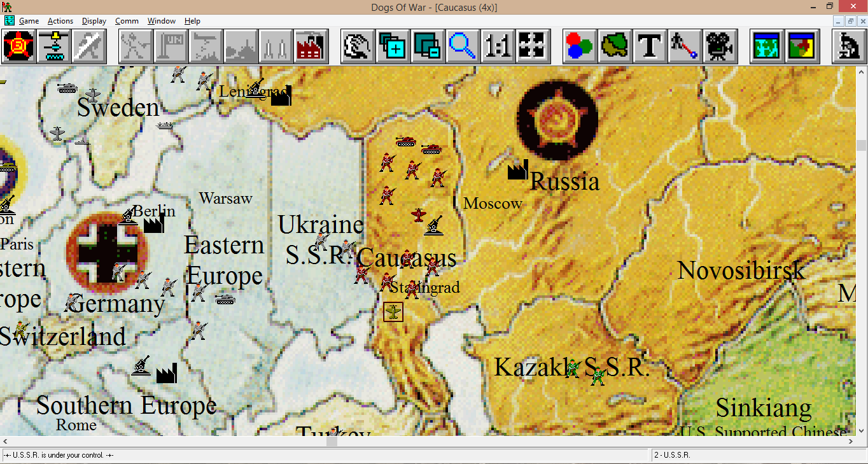Click the Southern Europe territory label
Screen dimensions: 868x464
[x=127, y=405]
